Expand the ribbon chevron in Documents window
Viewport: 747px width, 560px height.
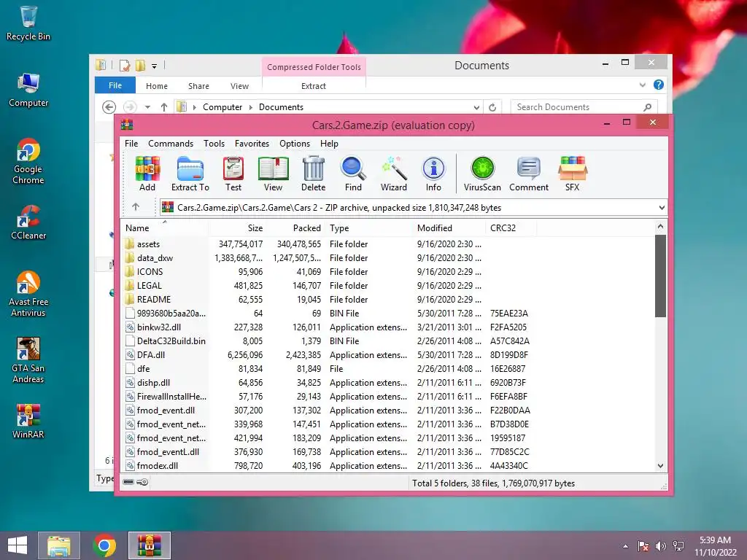pyautogui.click(x=642, y=85)
